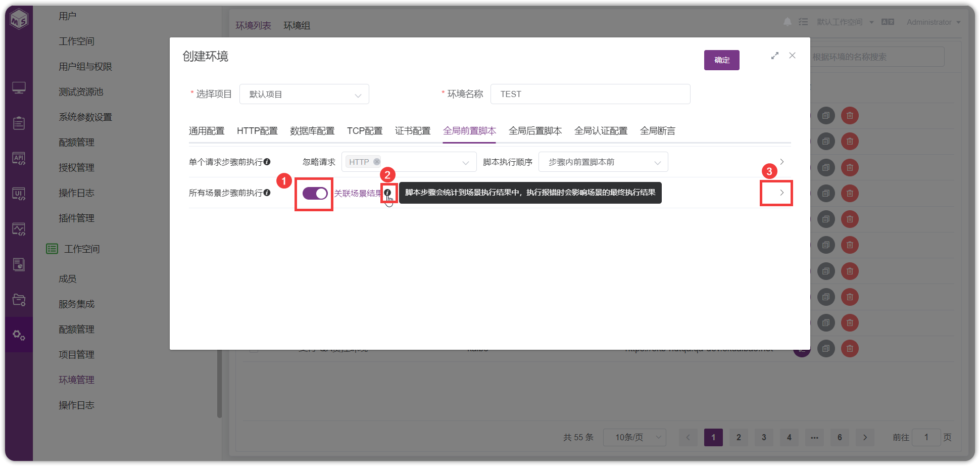The image size is (980, 466).
Task: Open the 证书配置 tab
Action: [413, 131]
